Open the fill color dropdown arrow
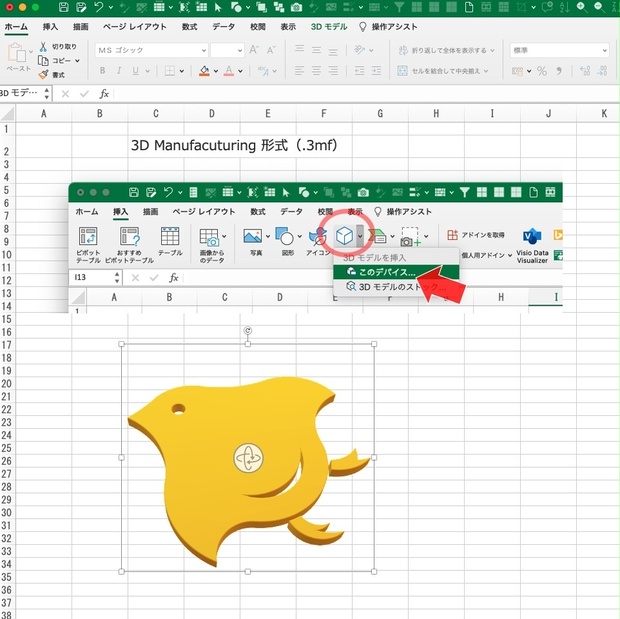 tap(216, 71)
